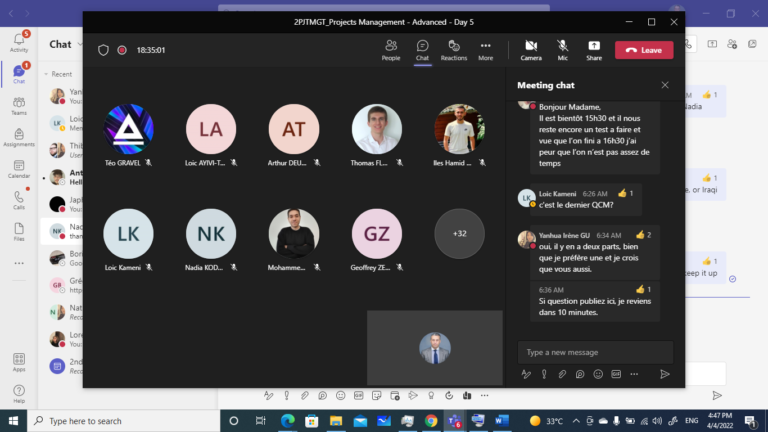Open Microsoft Word from taskbar
The width and height of the screenshot is (768, 432).
[502, 421]
